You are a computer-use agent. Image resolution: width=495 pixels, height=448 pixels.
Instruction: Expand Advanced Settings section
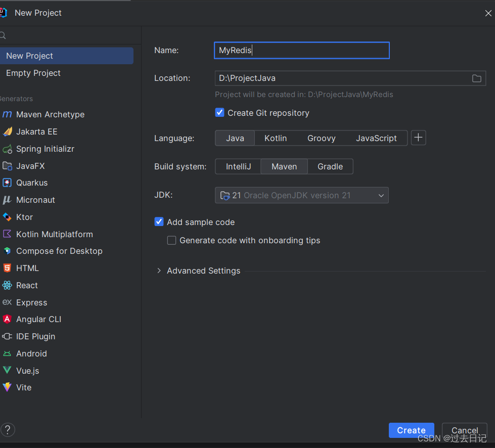click(159, 271)
